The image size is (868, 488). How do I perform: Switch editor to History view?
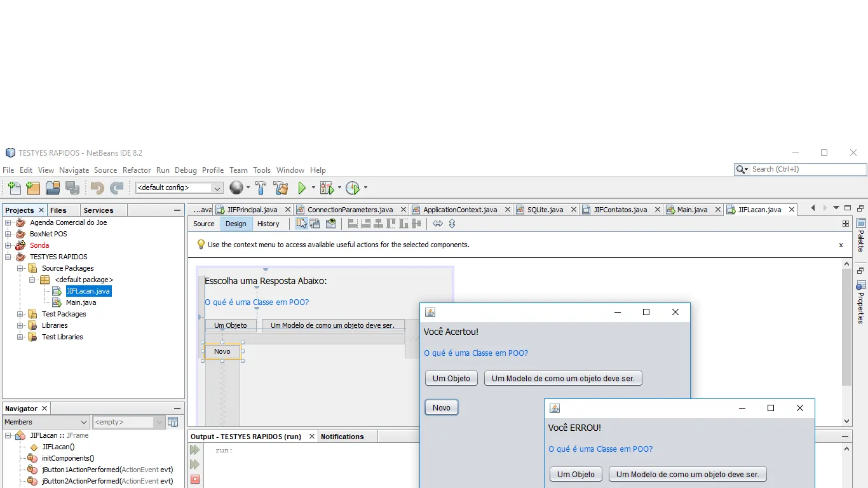pyautogui.click(x=268, y=224)
